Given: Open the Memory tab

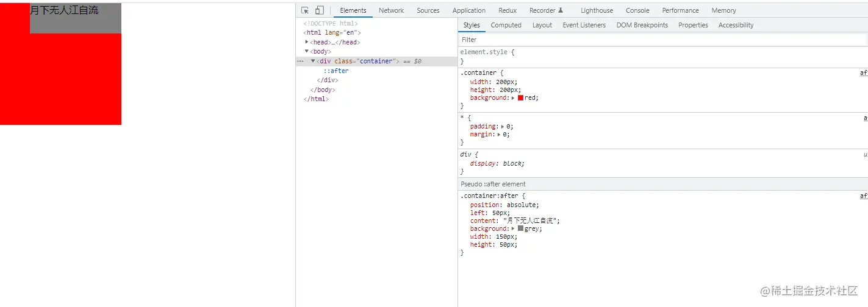Looking at the screenshot, I should coord(723,10).
